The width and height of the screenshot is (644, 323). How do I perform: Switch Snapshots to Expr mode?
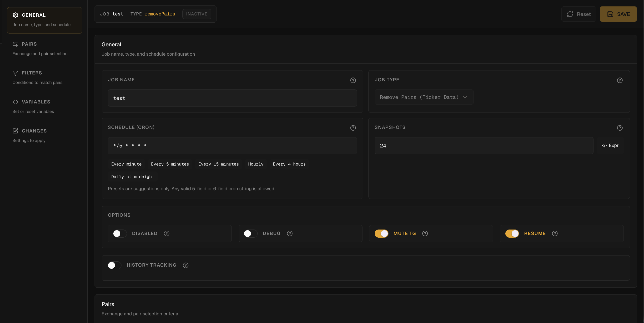[x=610, y=146]
